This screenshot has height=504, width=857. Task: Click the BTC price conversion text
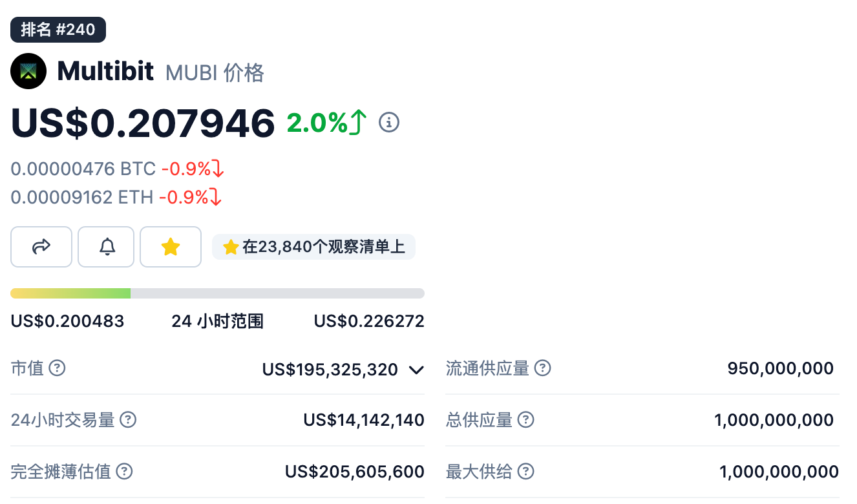[x=83, y=168]
